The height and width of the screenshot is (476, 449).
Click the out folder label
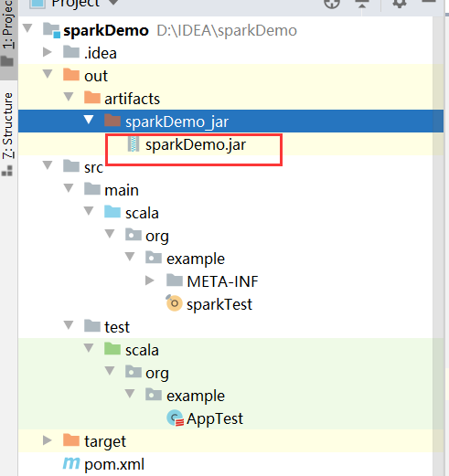pos(96,76)
